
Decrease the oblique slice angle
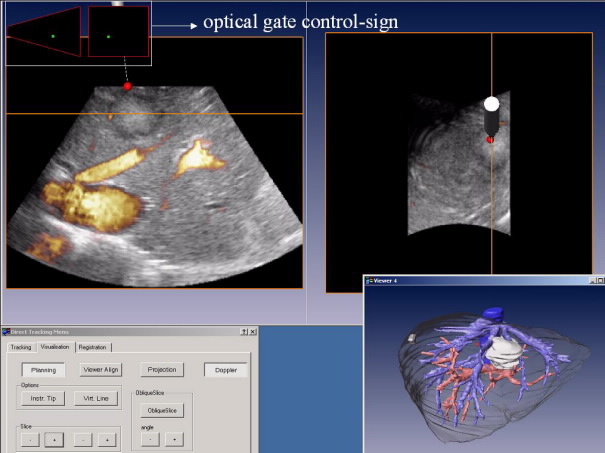[150, 439]
